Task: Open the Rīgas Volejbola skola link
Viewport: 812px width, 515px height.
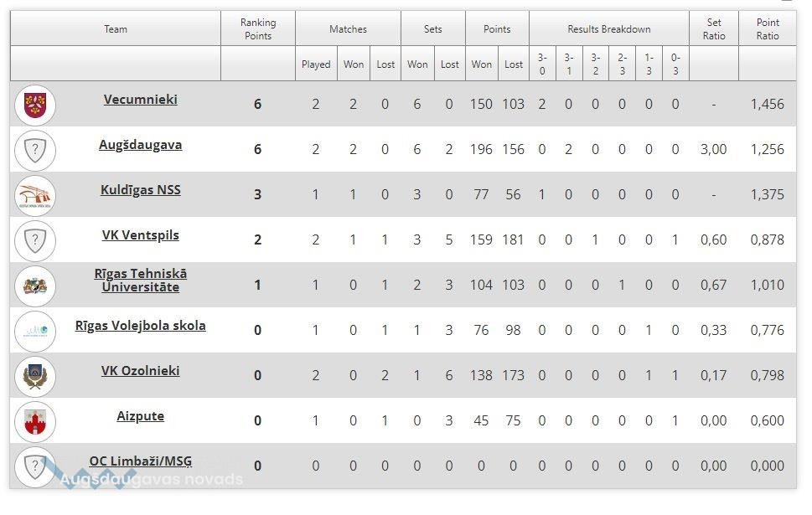Action: pyautogui.click(x=141, y=325)
